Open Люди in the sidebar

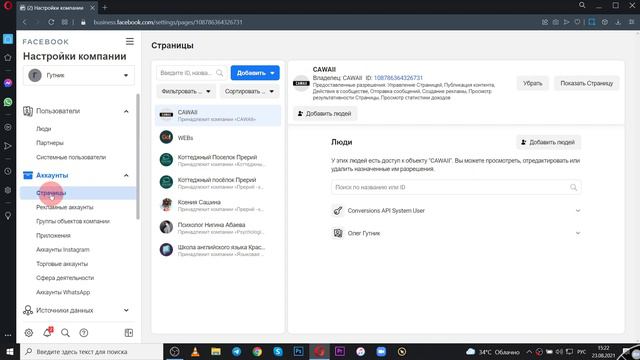(x=44, y=129)
